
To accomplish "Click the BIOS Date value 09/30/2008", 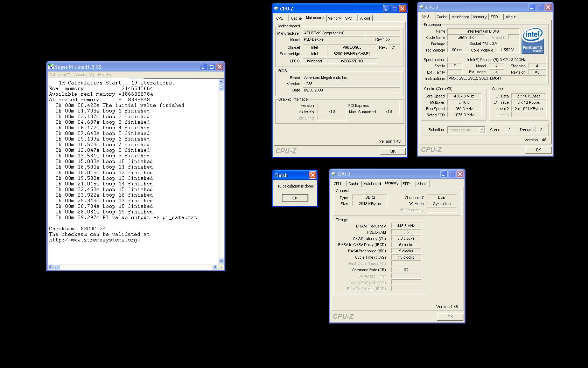I will pos(351,90).
